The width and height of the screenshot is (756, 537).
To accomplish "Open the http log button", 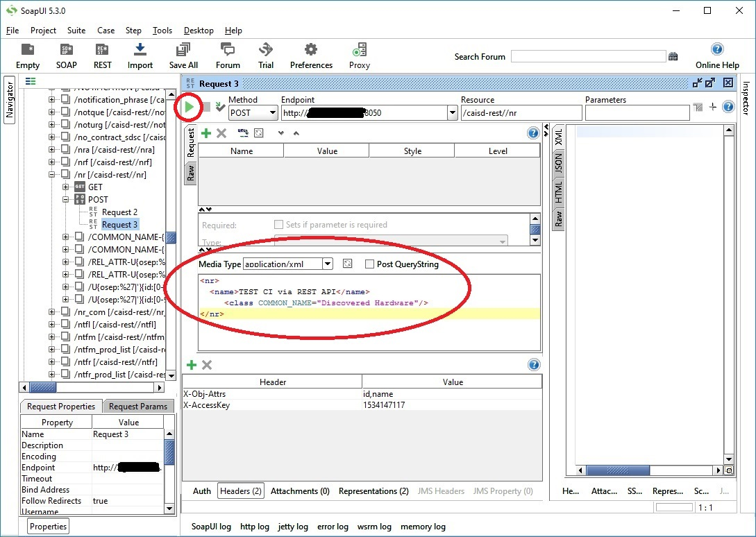I will pyautogui.click(x=254, y=527).
